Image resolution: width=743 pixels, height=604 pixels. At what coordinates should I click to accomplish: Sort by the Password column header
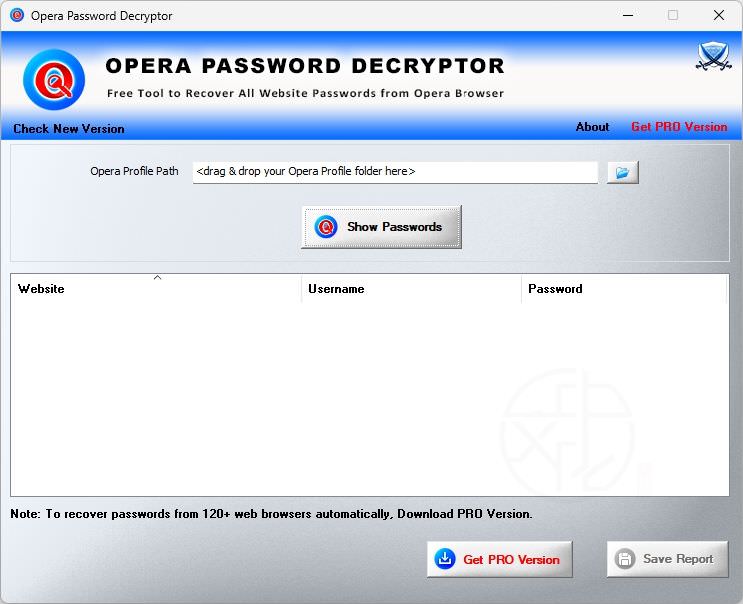click(624, 288)
